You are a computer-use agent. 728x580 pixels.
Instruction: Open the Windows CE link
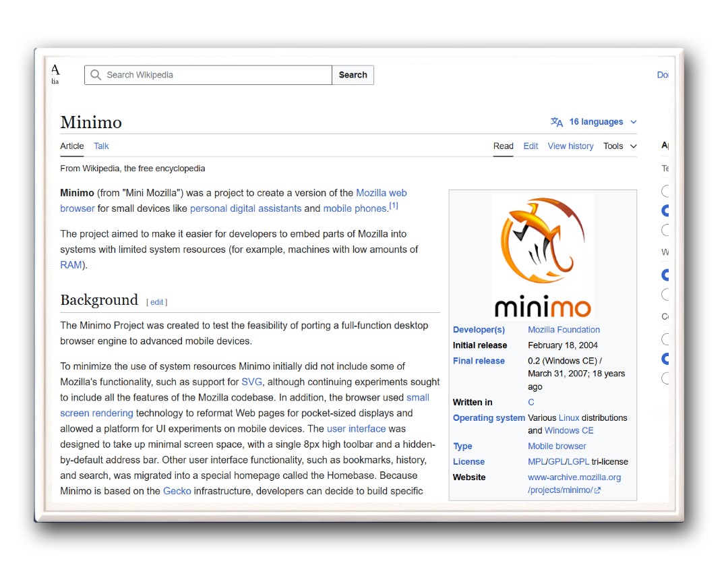(569, 430)
